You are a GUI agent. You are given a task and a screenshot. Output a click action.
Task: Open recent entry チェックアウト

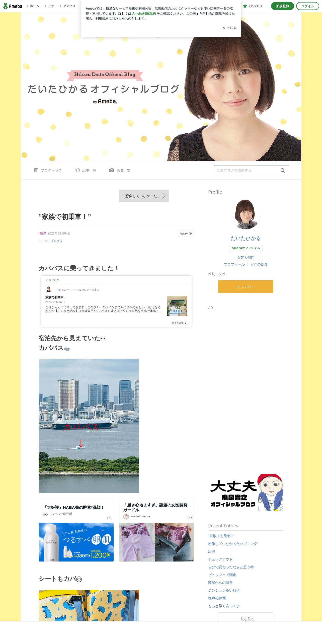220,559
